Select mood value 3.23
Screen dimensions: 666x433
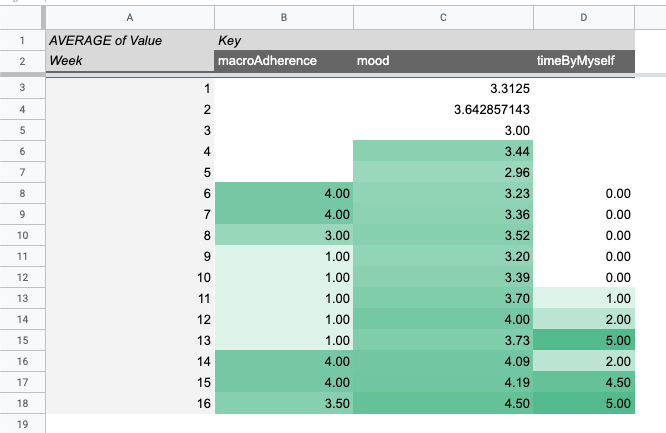click(x=443, y=193)
